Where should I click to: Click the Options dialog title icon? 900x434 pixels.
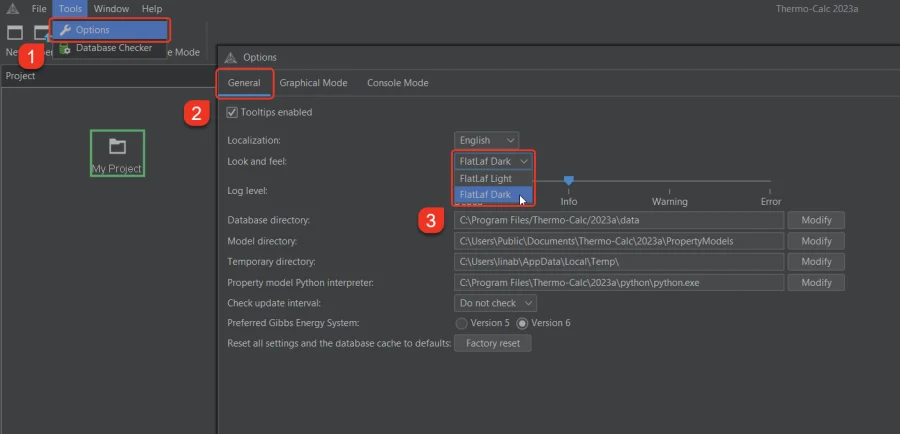231,57
